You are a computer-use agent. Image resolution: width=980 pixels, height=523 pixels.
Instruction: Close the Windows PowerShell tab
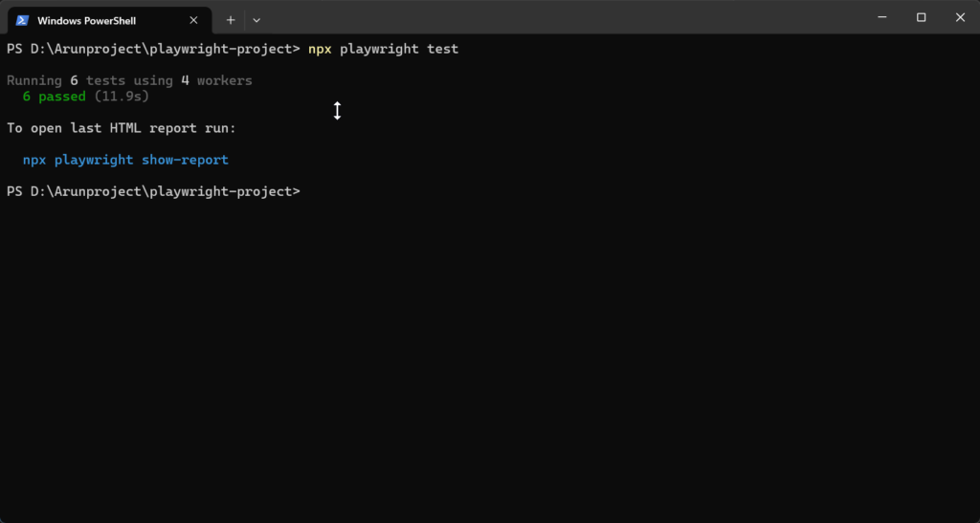[194, 20]
